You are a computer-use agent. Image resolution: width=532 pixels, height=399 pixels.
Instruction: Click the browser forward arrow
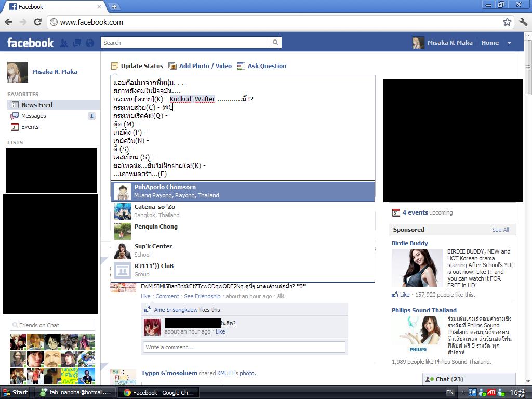click(23, 22)
